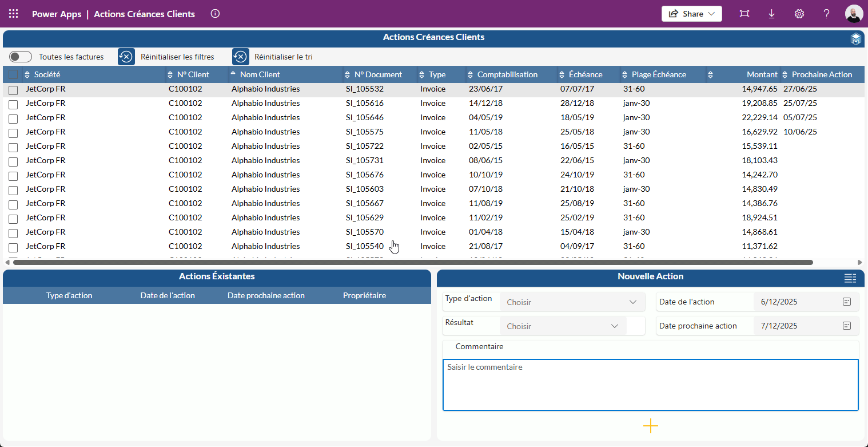Open the Résultat dropdown
This screenshot has width=868, height=447.
pos(563,326)
